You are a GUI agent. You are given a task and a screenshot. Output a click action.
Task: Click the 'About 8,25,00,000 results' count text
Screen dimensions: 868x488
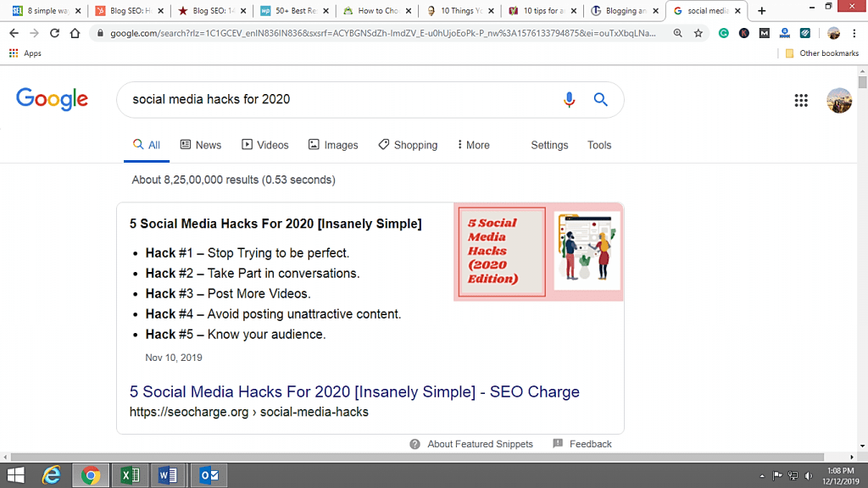[x=234, y=180]
